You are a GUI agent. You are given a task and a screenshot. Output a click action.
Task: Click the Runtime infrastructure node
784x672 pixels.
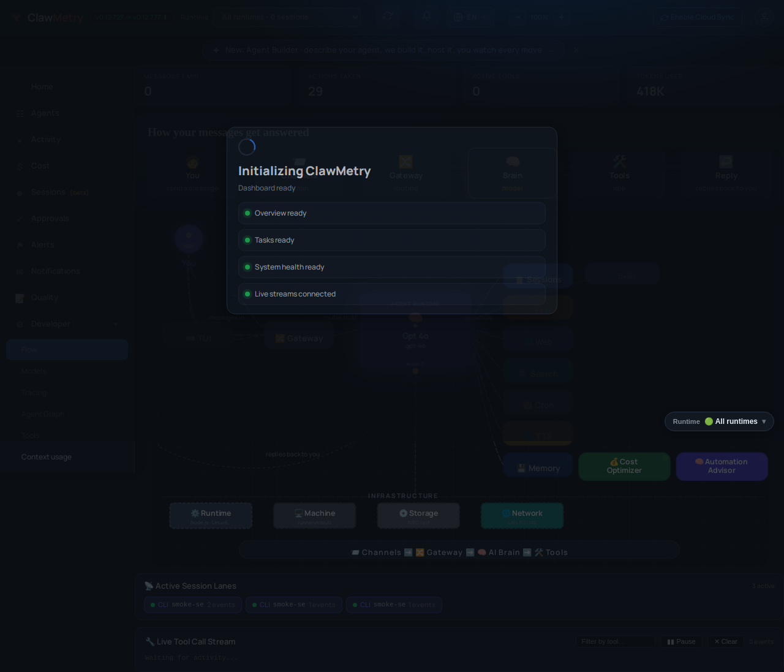click(x=211, y=516)
